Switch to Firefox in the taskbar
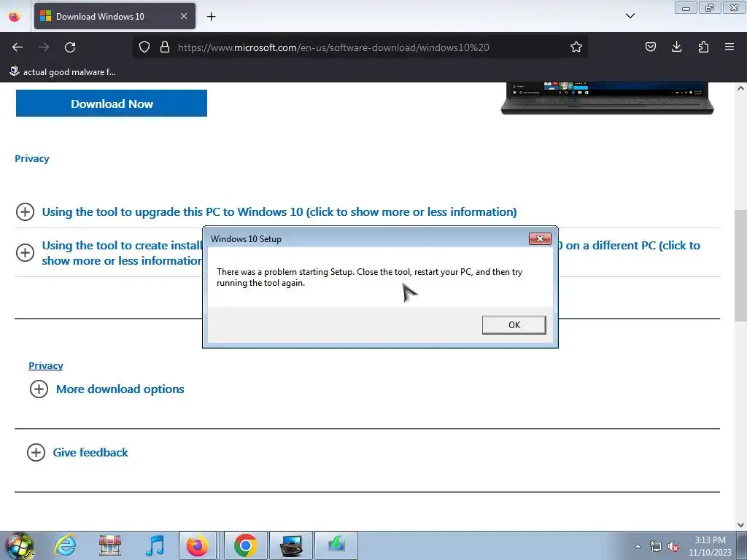The height and width of the screenshot is (560, 747). pos(197,545)
